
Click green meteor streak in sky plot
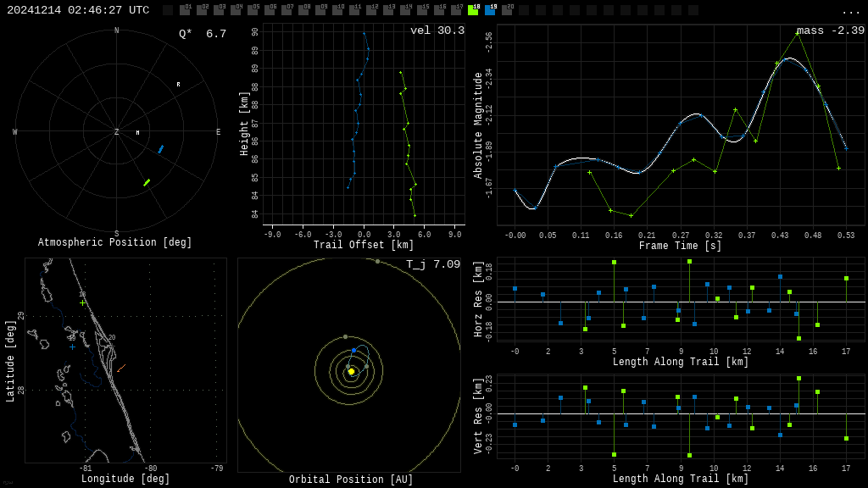pos(147,182)
